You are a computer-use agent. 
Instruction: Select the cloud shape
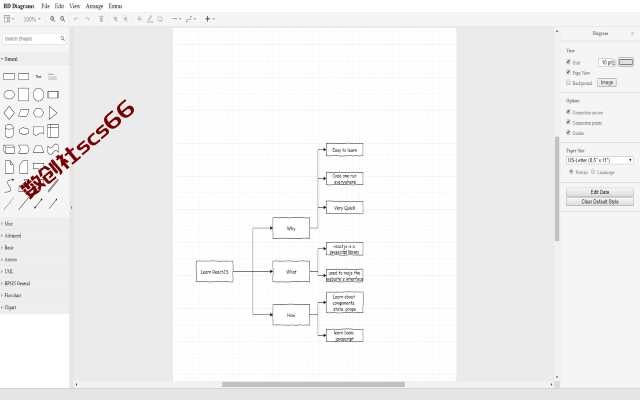24,131
